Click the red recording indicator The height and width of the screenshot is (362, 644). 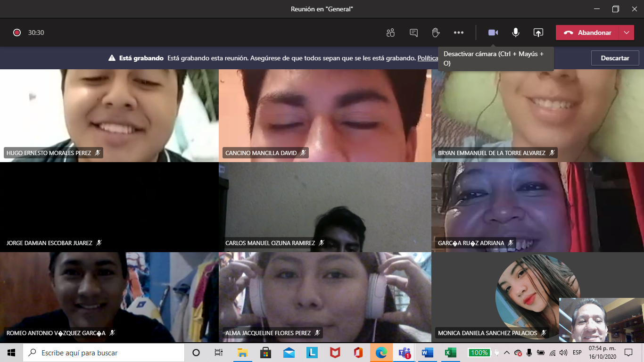pos(17,33)
